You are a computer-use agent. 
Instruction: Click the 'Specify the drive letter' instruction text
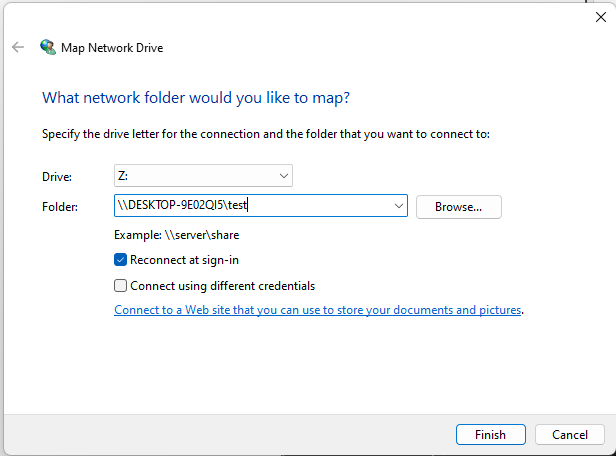tap(266, 133)
